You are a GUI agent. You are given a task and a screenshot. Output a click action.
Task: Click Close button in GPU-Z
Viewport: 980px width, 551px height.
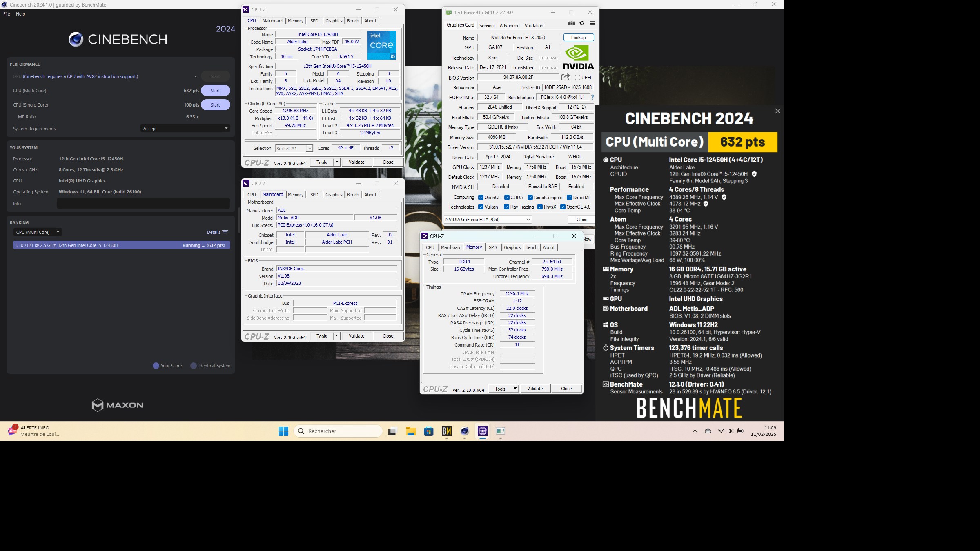[x=582, y=220]
